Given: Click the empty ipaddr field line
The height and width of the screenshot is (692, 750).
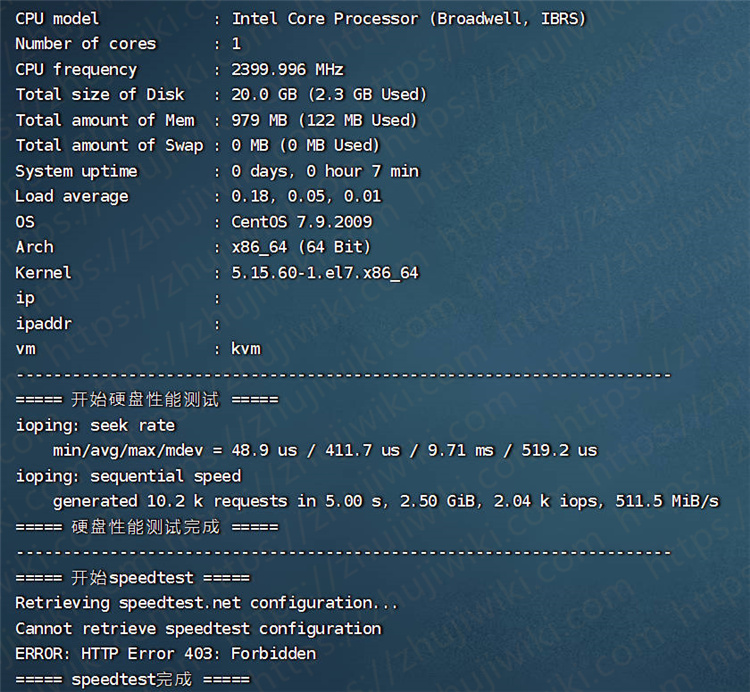Looking at the screenshot, I should 118,324.
